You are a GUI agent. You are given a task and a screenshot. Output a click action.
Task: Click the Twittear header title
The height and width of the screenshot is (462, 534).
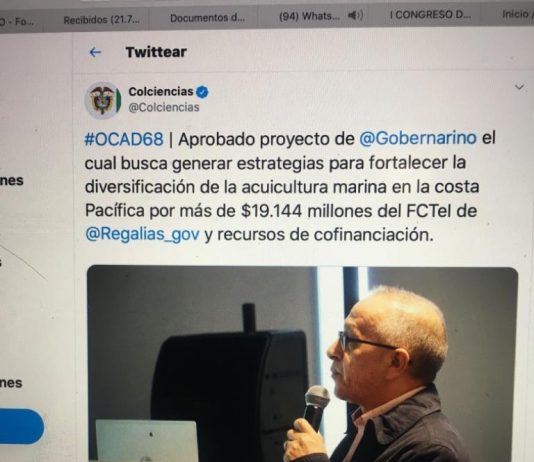[156, 52]
